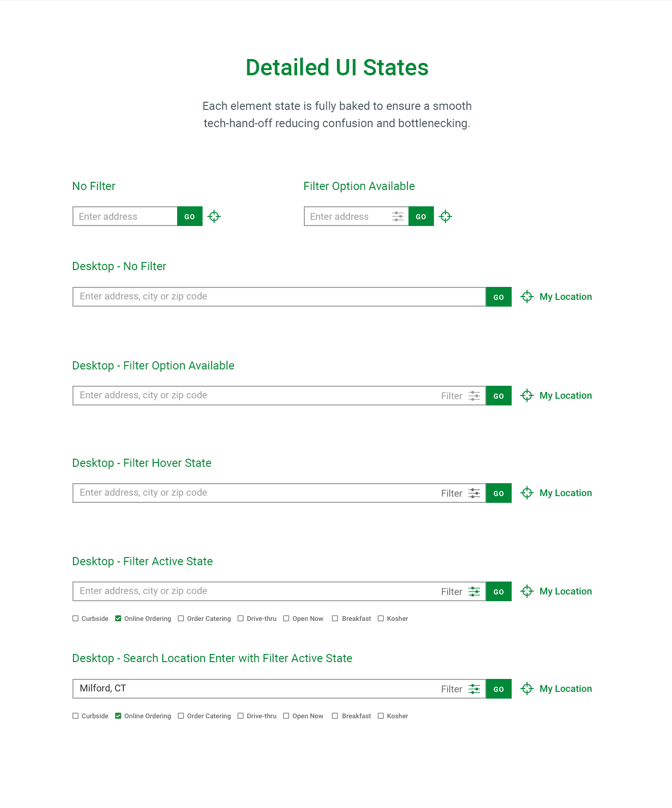Click the Milford, CT address input field
Viewport: 672px width, 808px height.
pyautogui.click(x=254, y=689)
